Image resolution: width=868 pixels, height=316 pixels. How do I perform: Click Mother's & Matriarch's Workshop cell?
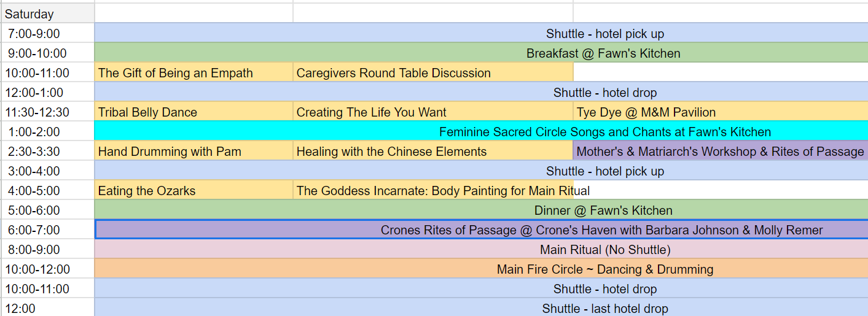[x=721, y=151]
